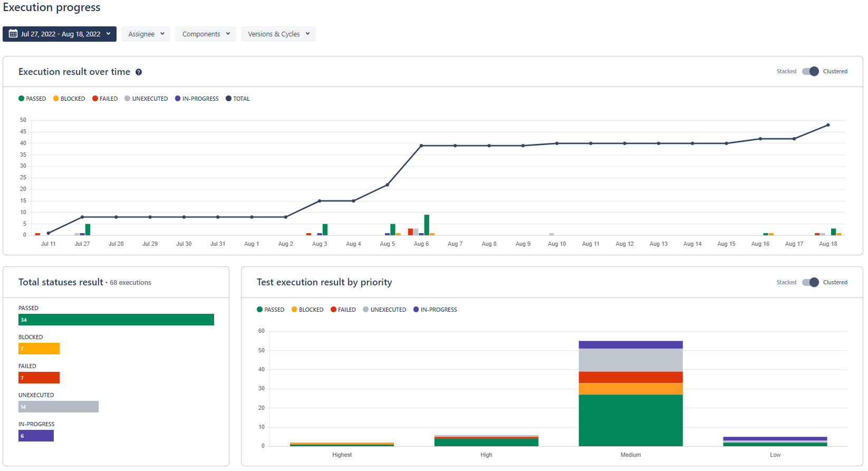Click the green PASSED bar showing 34
The image size is (868, 471).
pos(116,320)
